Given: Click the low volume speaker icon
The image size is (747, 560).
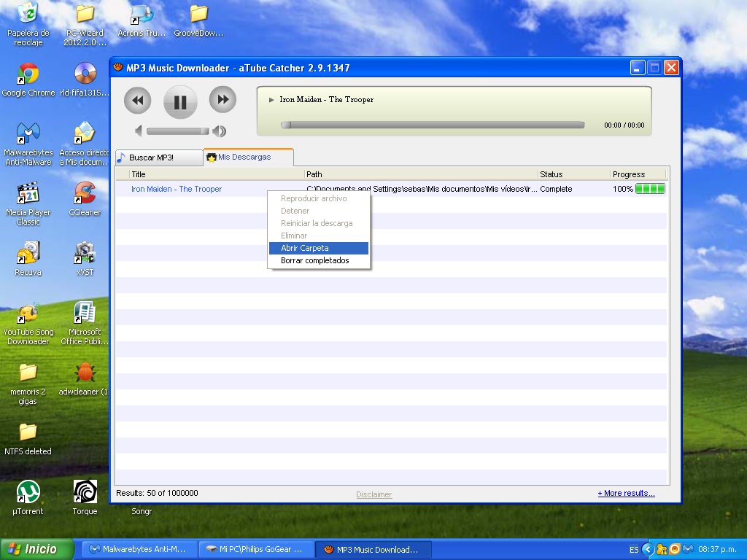Looking at the screenshot, I should tap(138, 131).
